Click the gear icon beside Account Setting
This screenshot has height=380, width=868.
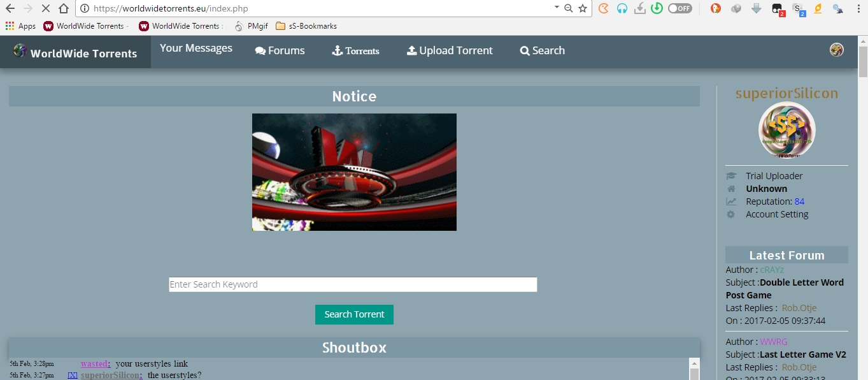click(x=731, y=214)
